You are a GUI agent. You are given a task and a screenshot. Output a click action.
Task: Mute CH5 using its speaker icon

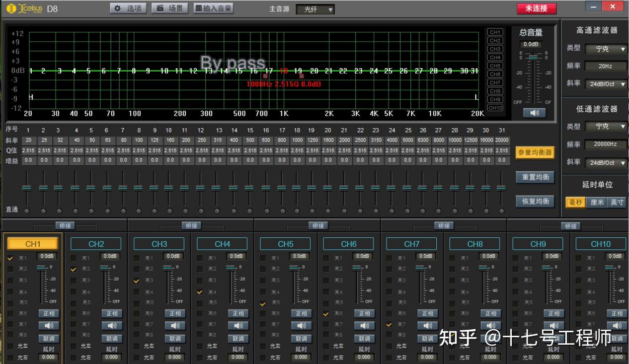302,326
